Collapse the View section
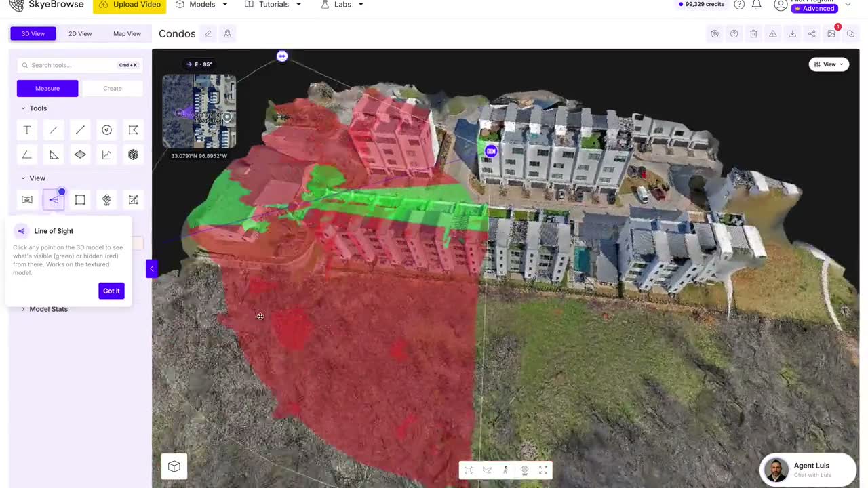This screenshot has height=488, width=868. [33, 178]
